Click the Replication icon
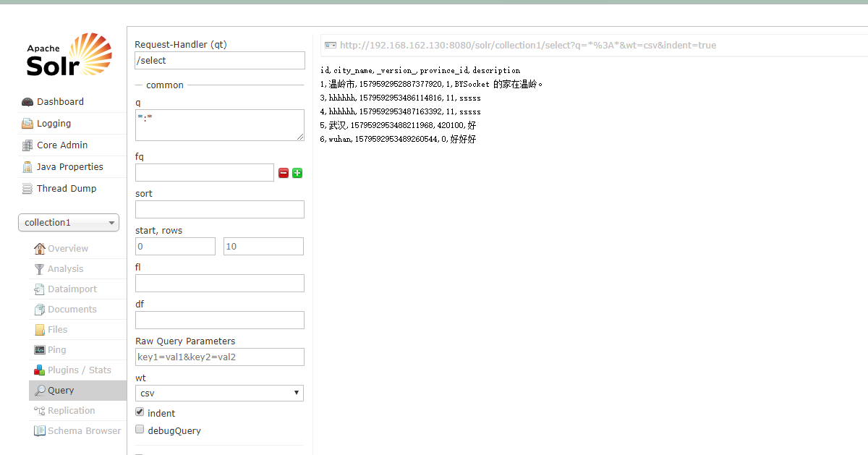Image resolution: width=868 pixels, height=455 pixels. point(40,411)
